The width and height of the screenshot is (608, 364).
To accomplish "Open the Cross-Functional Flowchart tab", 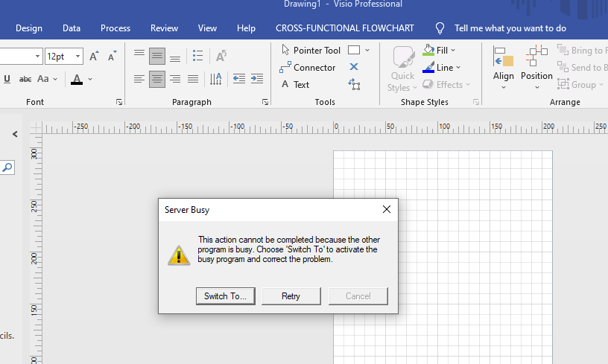I will [x=345, y=28].
